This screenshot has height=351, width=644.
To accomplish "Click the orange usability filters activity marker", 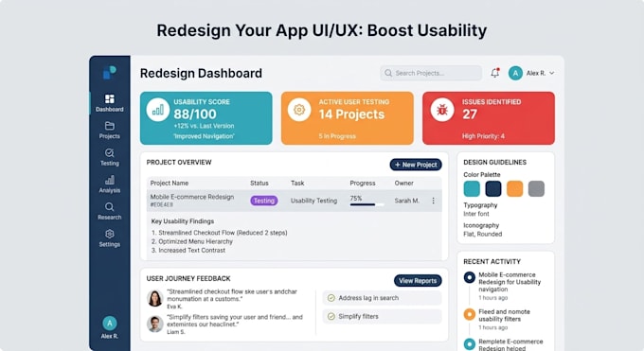I will click(x=470, y=314).
